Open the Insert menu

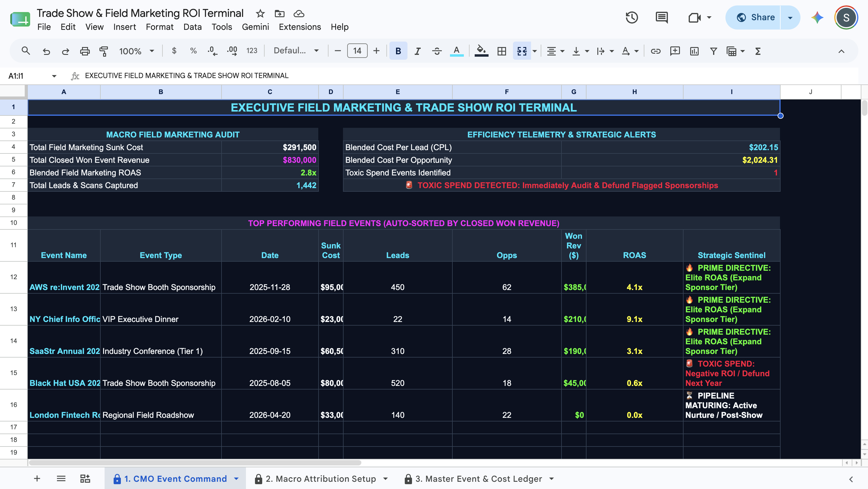click(x=124, y=27)
